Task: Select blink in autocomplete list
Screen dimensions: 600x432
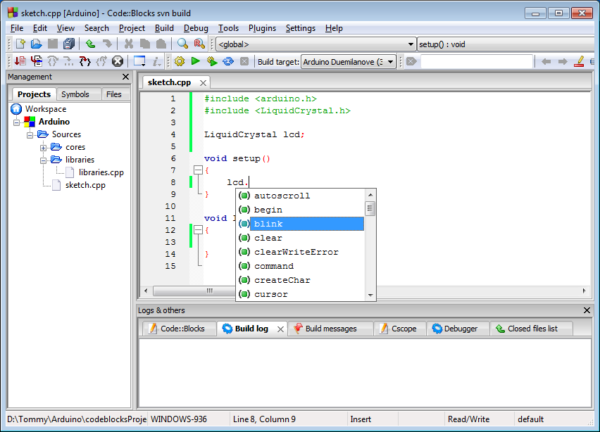Action: point(300,224)
